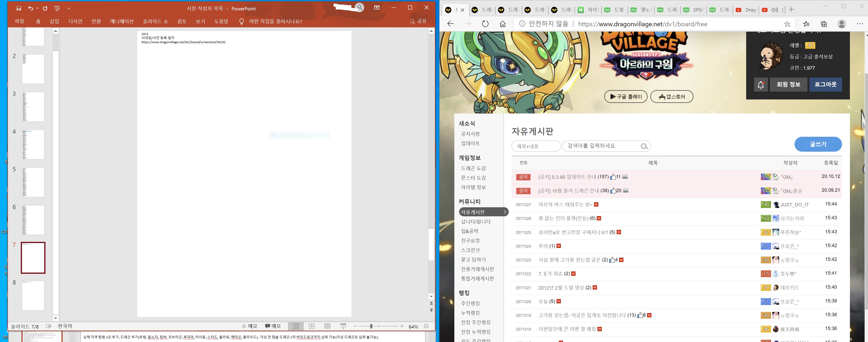Toggle notes pane (메모 with lines)
This screenshot has height=342, width=868.
(x=249, y=326)
